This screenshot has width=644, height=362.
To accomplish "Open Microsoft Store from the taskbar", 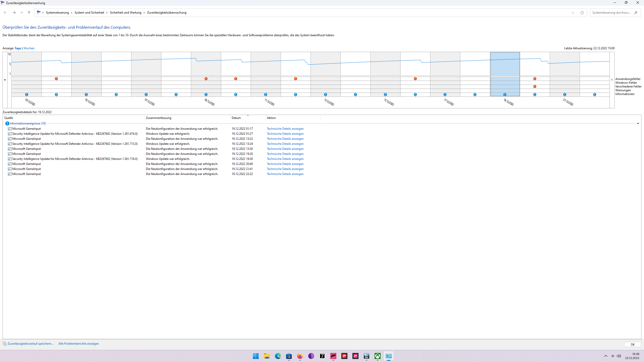I will (289, 356).
